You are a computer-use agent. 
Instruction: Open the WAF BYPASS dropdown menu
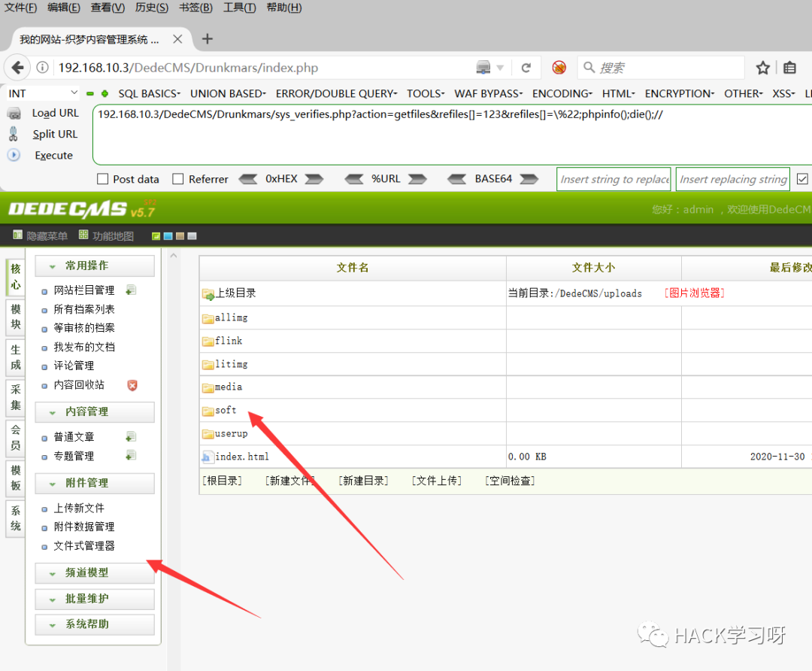(489, 94)
